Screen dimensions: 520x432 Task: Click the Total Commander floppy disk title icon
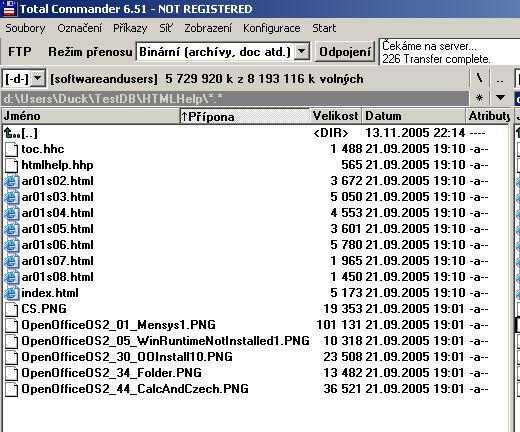pyautogui.click(x=9, y=9)
